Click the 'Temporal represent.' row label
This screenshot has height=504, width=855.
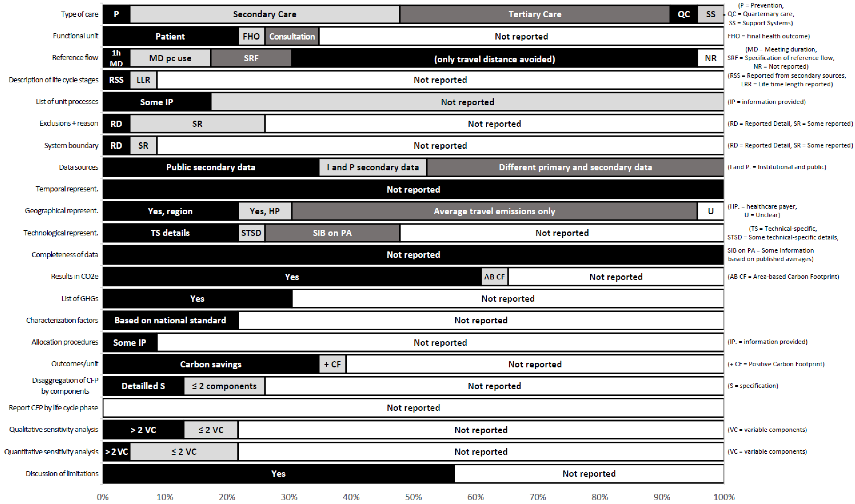coord(67,189)
